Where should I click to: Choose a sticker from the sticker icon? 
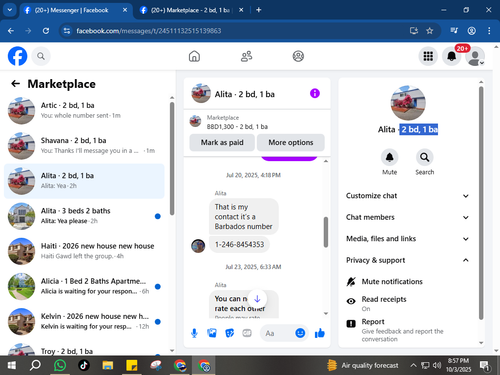(x=229, y=333)
